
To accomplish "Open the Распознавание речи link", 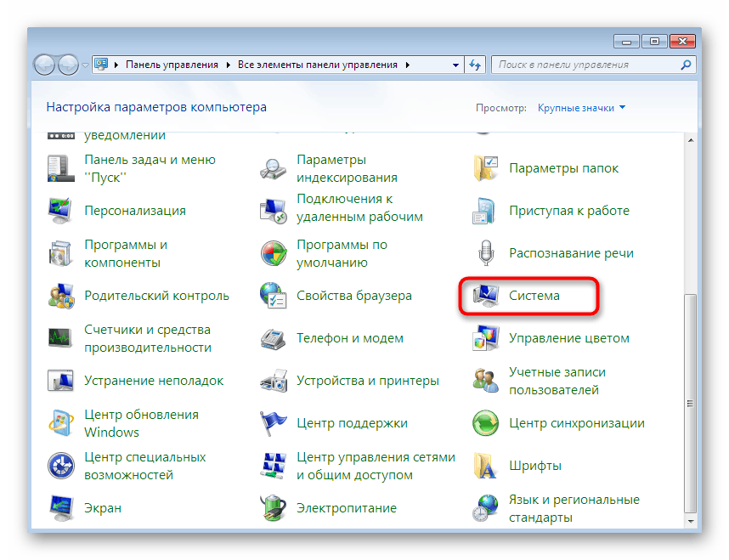I will pyautogui.click(x=571, y=253).
